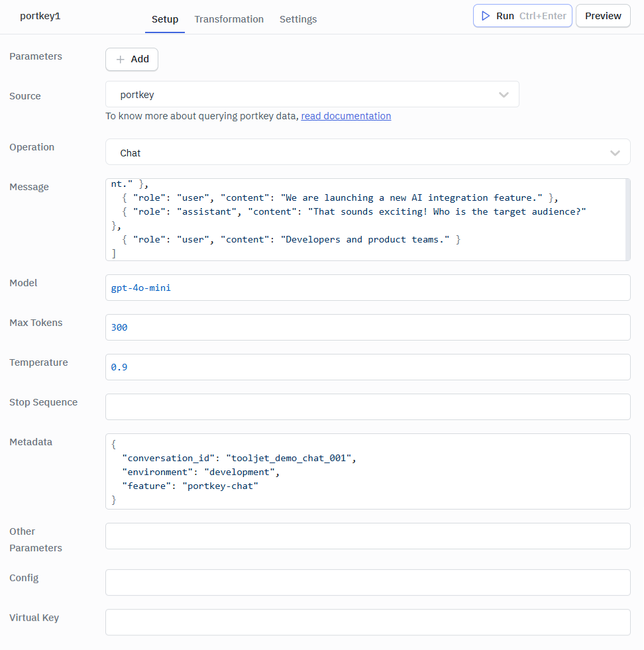
Task: Click the plus icon in Add button
Action: (120, 59)
